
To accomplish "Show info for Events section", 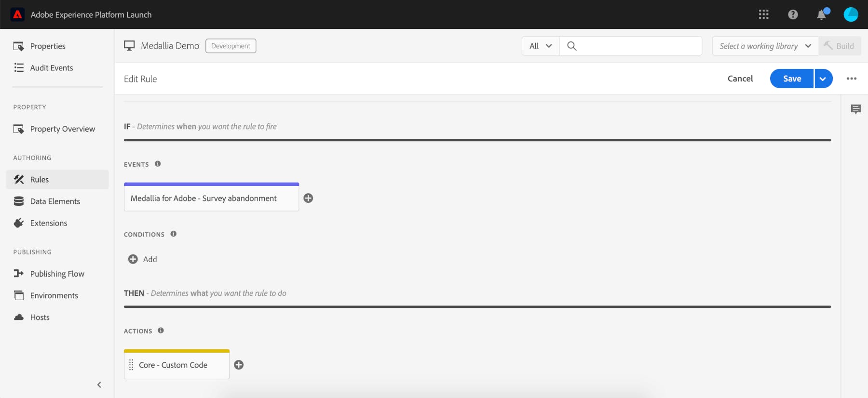I will pyautogui.click(x=158, y=164).
